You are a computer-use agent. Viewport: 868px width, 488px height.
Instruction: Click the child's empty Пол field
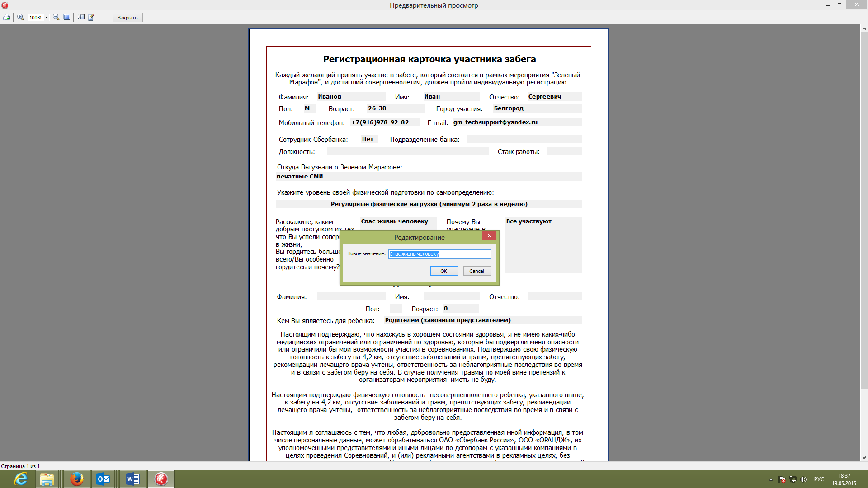(396, 309)
